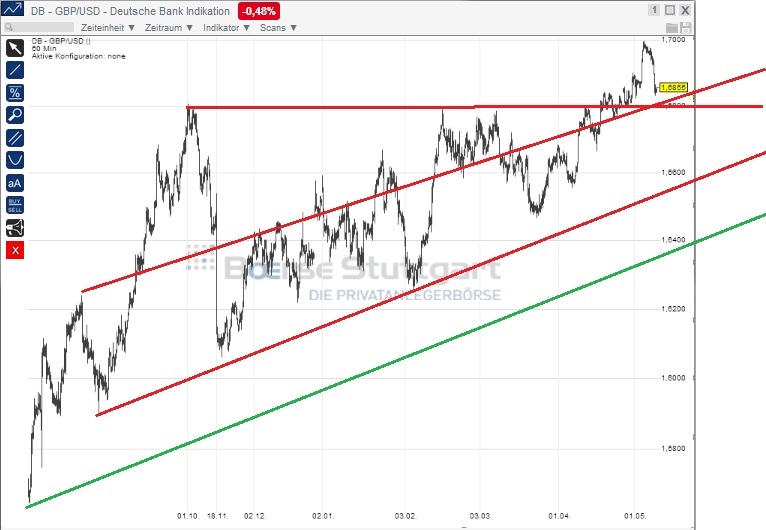Image resolution: width=766 pixels, height=530 pixels.
Task: Click the -0,48% change badge
Action: [x=259, y=11]
